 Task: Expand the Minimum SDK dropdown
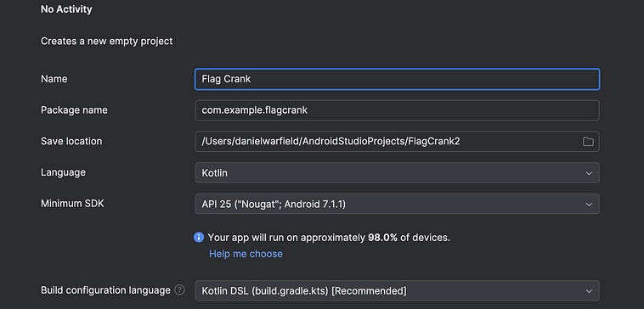(397, 204)
